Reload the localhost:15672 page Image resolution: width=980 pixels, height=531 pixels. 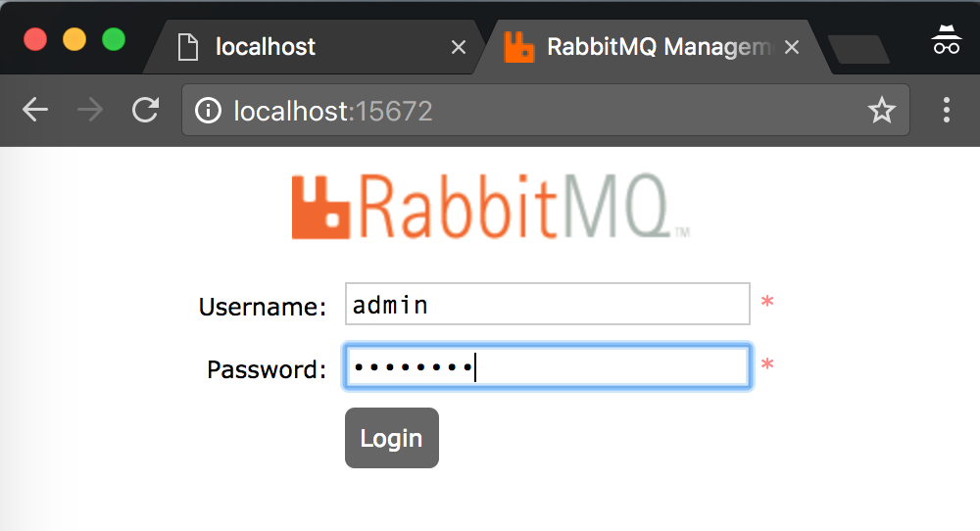point(146,110)
